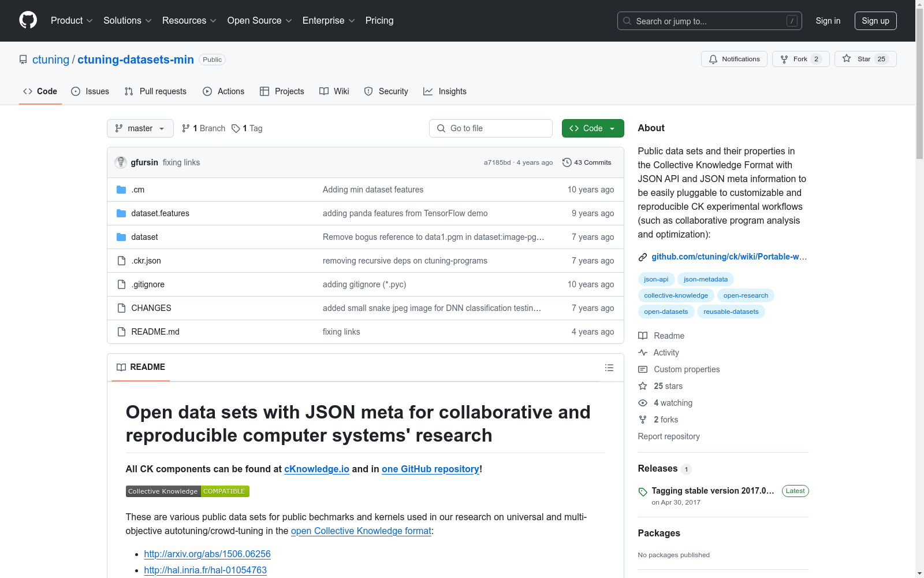Image resolution: width=924 pixels, height=578 pixels.
Task: Click the branch icon beside 1 Branch
Action: [x=186, y=128]
